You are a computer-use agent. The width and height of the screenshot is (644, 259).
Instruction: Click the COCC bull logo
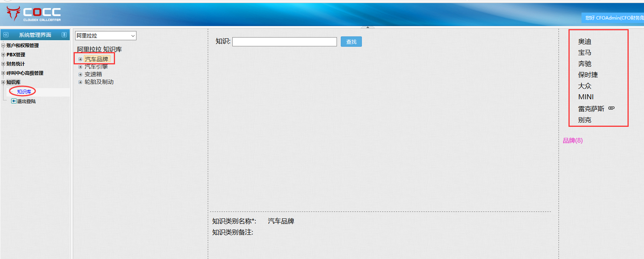(x=13, y=13)
